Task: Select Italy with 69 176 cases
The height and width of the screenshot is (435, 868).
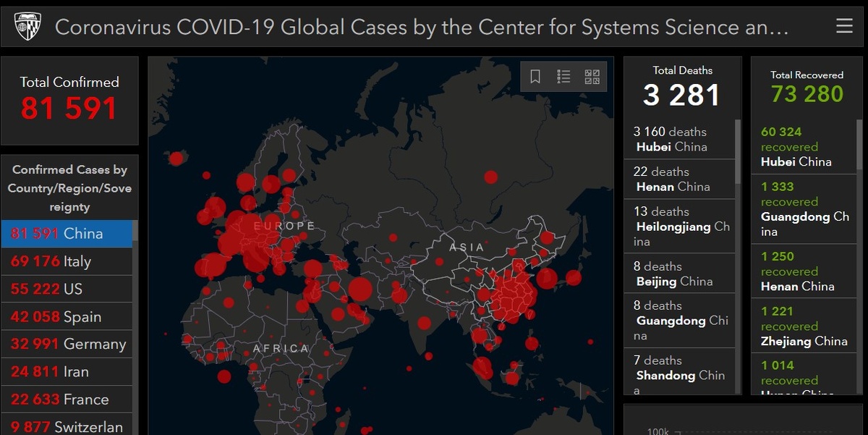Action: pyautogui.click(x=67, y=261)
